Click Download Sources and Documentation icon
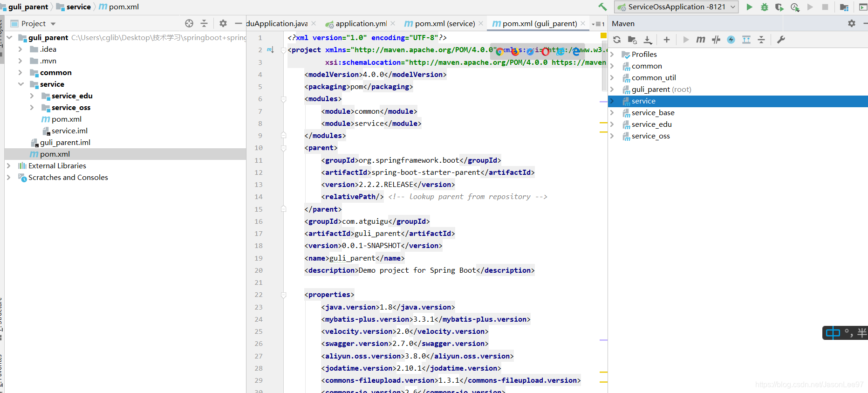The image size is (868, 393). 648,40
